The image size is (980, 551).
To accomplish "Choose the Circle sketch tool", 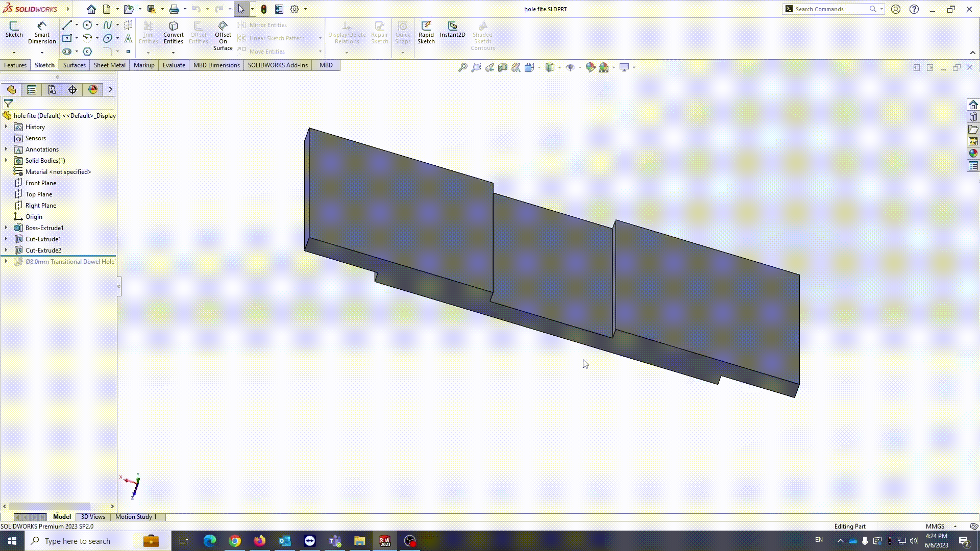I will 87,25.
